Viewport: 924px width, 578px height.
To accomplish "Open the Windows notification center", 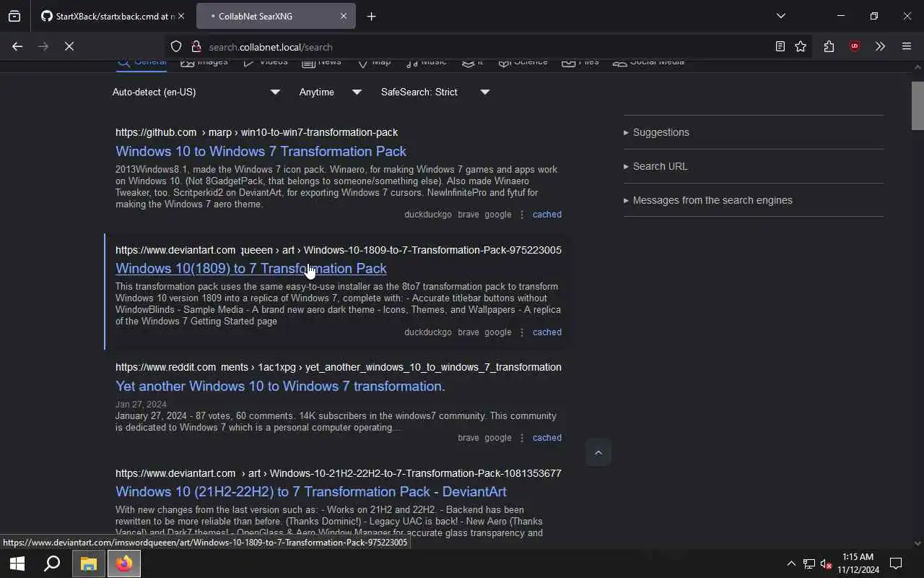I will 896,564.
